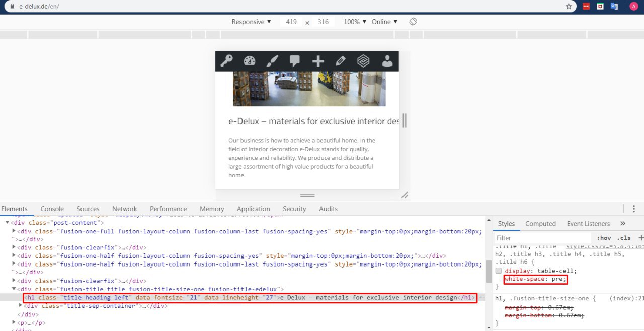Screen dimensions: 644x331
Task: Open the dashboard gauge icon in the admin bar
Action: pyautogui.click(x=250, y=61)
